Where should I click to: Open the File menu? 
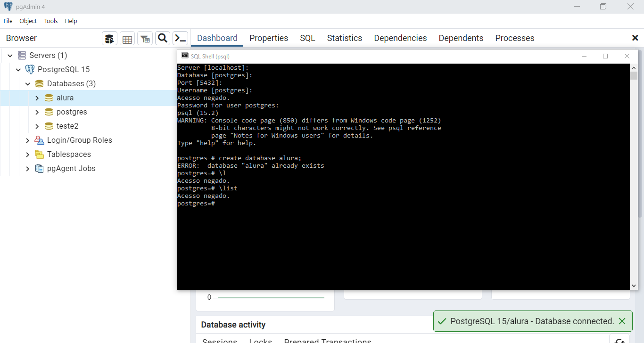8,21
